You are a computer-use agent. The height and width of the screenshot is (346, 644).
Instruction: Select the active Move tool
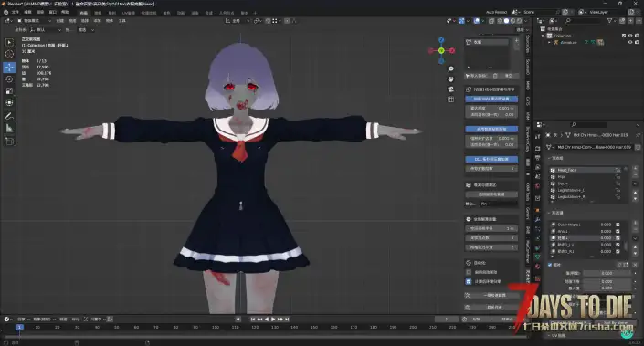point(9,67)
